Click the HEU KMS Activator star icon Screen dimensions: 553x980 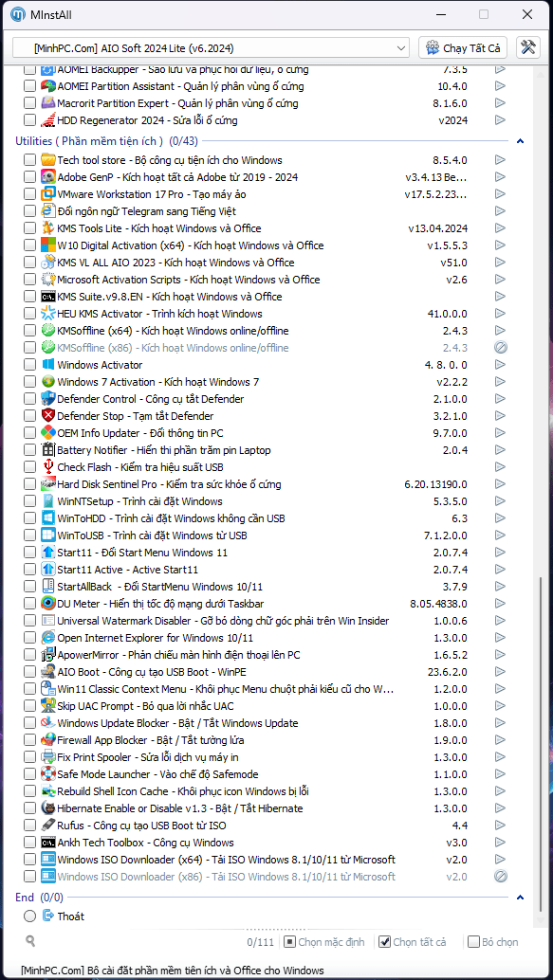(x=48, y=314)
